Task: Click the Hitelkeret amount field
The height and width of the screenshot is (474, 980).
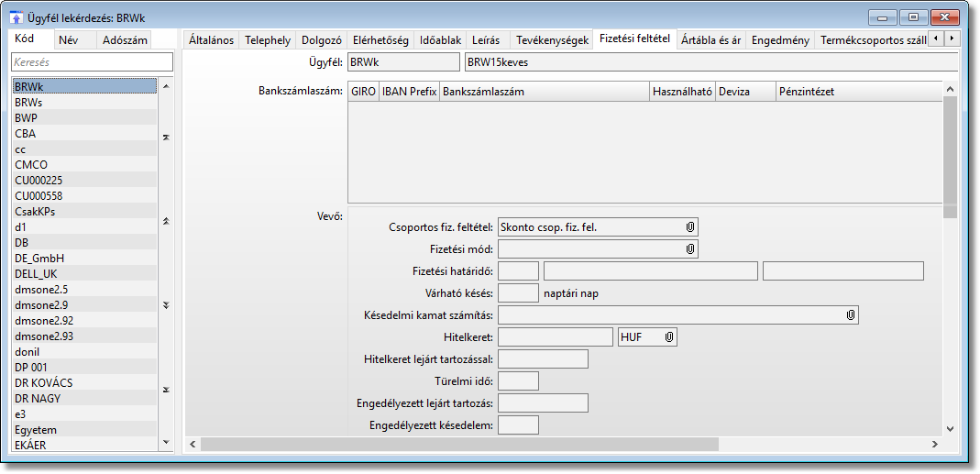Action: point(555,337)
